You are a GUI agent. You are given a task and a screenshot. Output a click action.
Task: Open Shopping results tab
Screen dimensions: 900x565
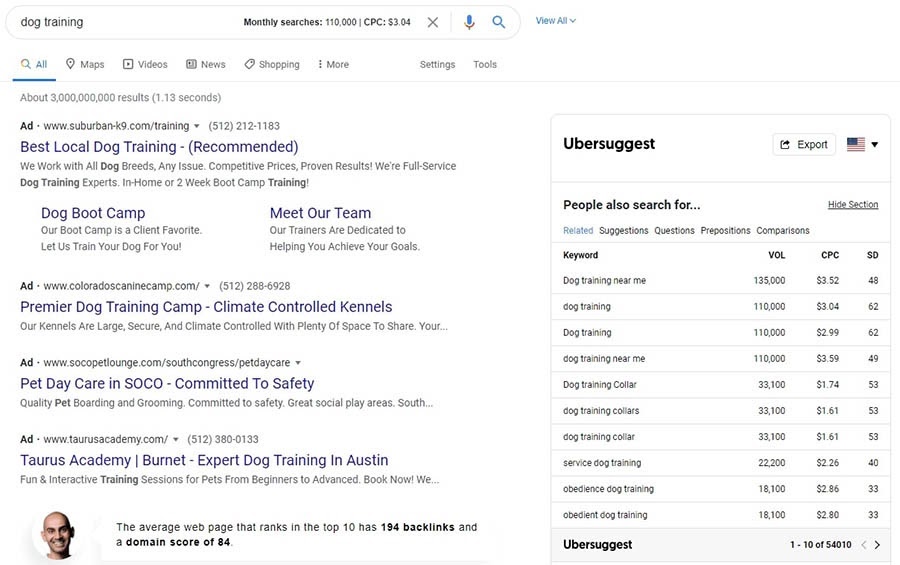271,64
